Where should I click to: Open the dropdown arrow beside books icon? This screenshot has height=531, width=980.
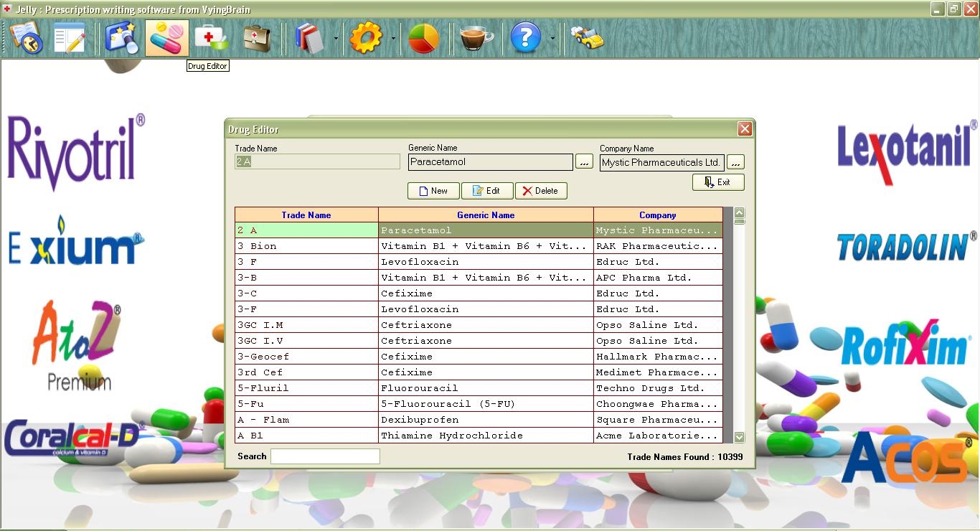(336, 38)
